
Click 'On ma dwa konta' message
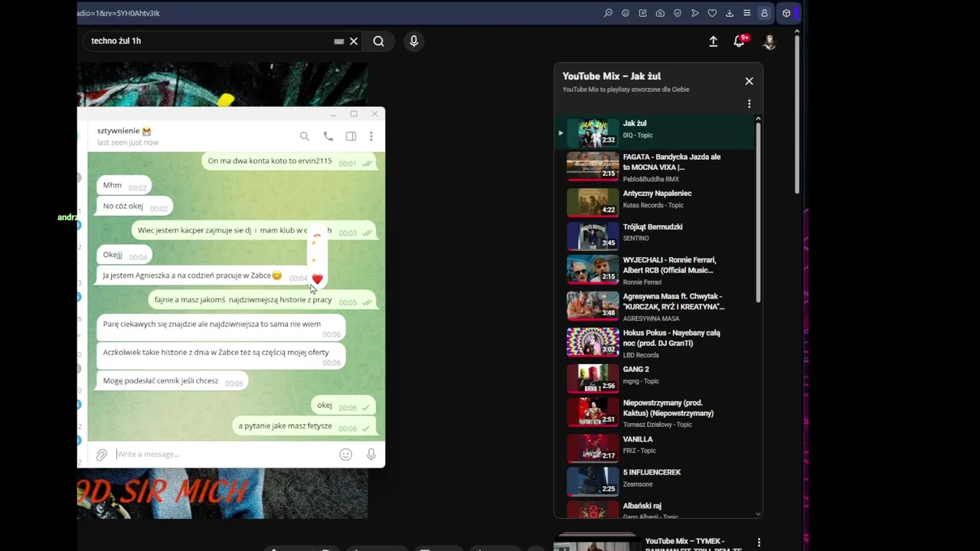289,161
